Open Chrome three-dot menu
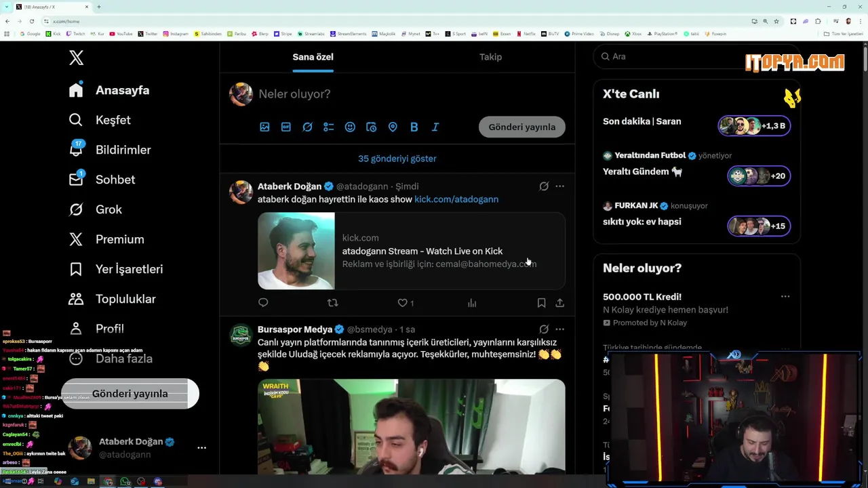The height and width of the screenshot is (488, 868). [861, 21]
